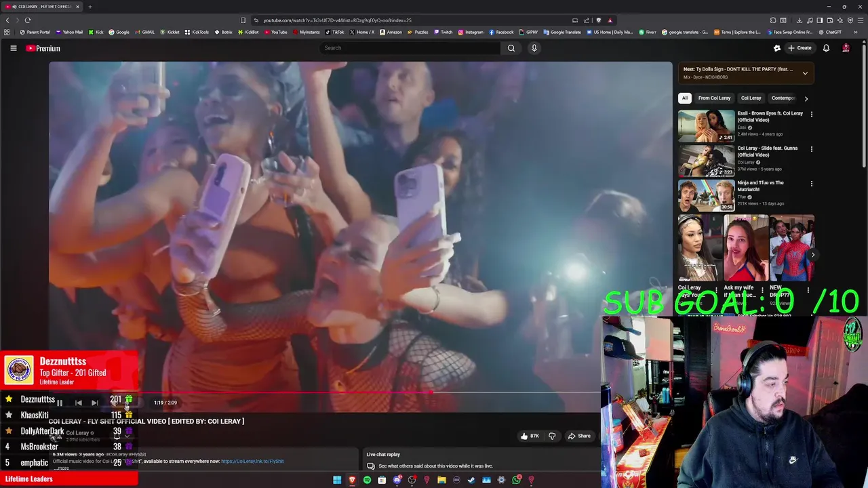This screenshot has height=488, width=868.
Task: Expand the Next up playlist panel
Action: point(805,73)
